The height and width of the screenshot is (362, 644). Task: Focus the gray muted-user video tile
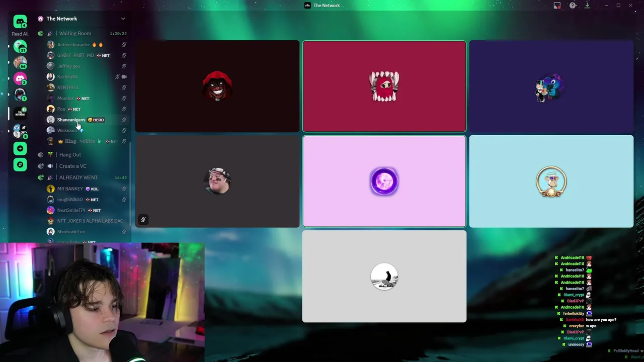click(217, 182)
